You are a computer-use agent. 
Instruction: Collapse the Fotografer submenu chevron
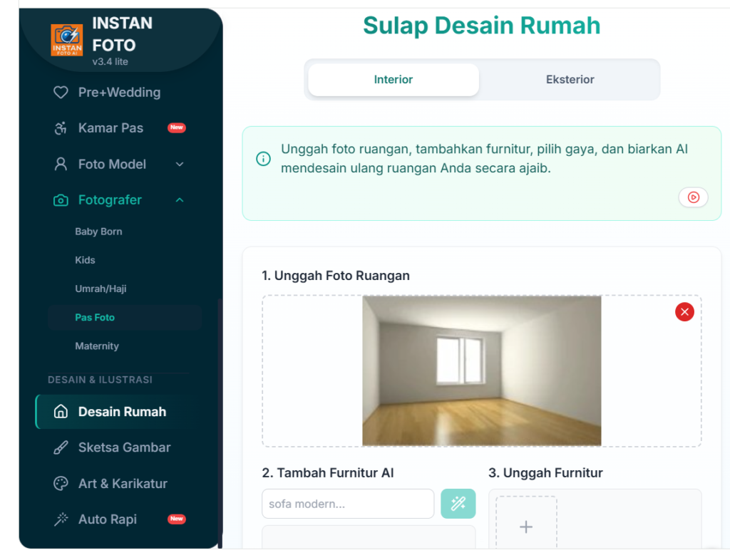point(180,200)
